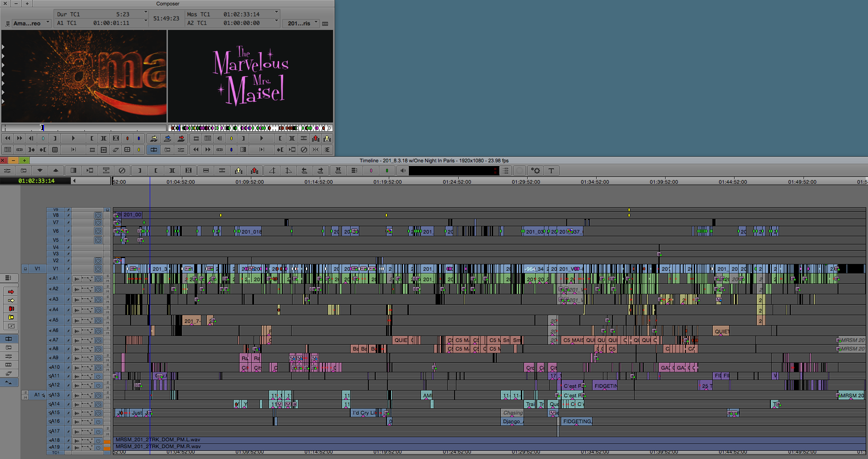Viewport: 868px width, 459px height.
Task: Click yellow Extract icon in timeline toolbar
Action: 239,171
